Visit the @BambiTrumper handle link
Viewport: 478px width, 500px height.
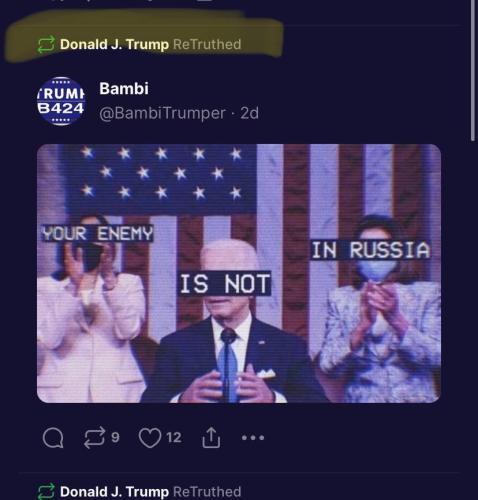(162, 113)
